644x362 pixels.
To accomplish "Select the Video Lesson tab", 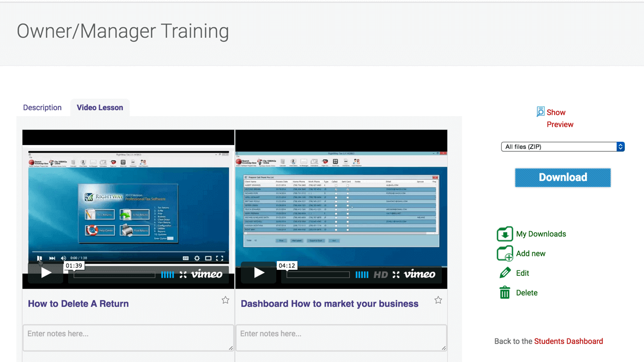I will (x=100, y=107).
